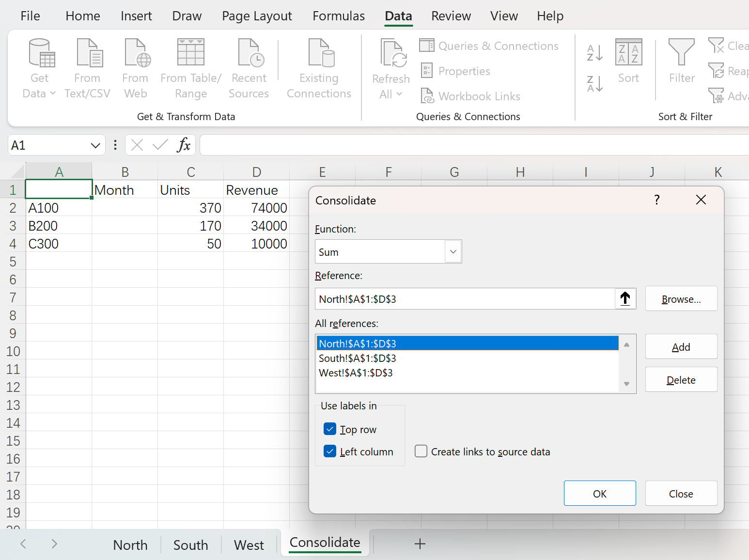Click the Sort A to Z icon

(x=594, y=52)
